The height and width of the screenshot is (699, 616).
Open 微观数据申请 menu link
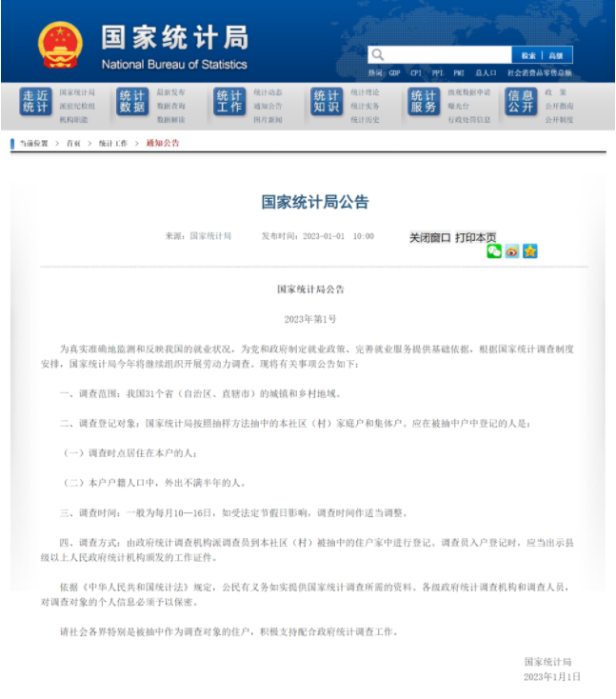469,92
